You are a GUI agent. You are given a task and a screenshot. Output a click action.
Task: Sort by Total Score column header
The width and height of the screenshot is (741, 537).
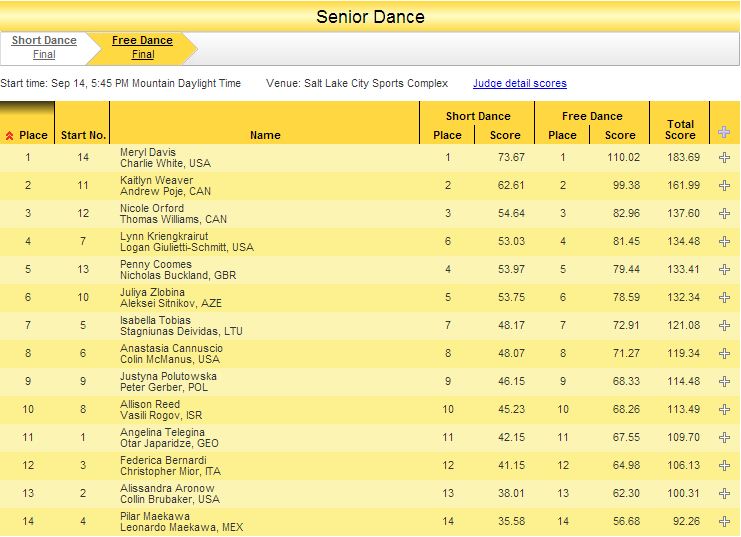(680, 130)
